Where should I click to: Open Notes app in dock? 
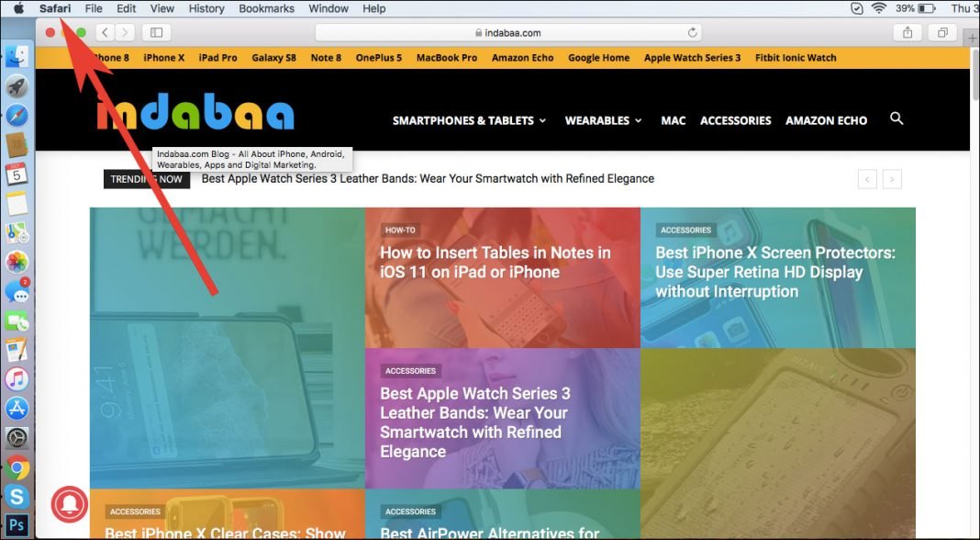pyautogui.click(x=17, y=203)
